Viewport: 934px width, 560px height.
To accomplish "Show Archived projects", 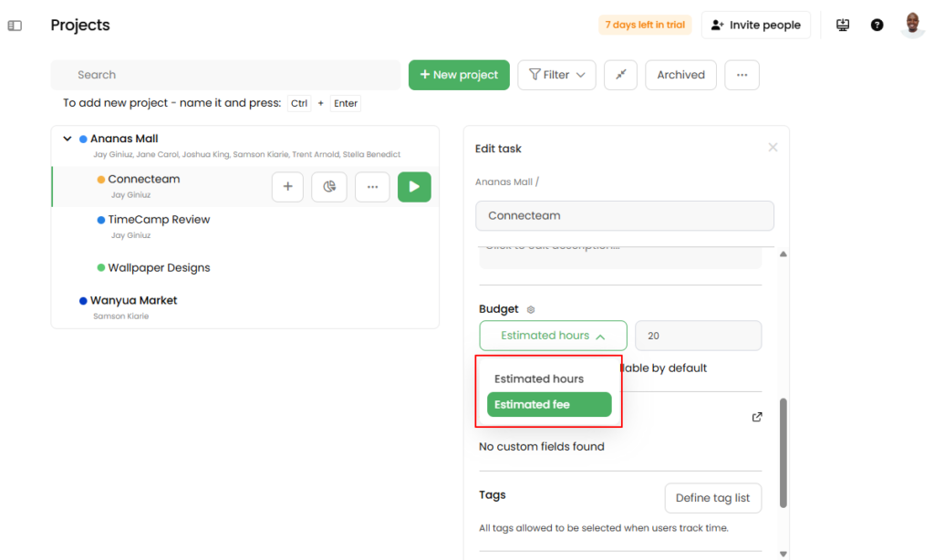I will tap(680, 75).
